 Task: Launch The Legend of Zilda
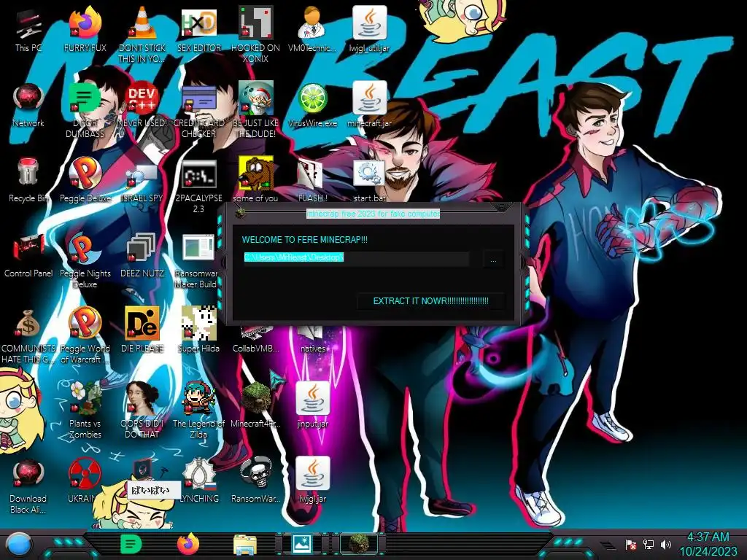[198, 411]
